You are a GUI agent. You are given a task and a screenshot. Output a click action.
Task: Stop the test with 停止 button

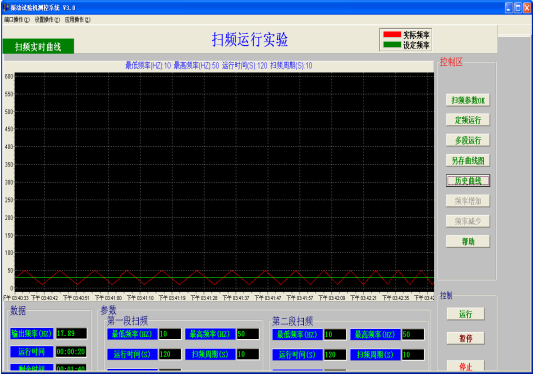tap(465, 367)
